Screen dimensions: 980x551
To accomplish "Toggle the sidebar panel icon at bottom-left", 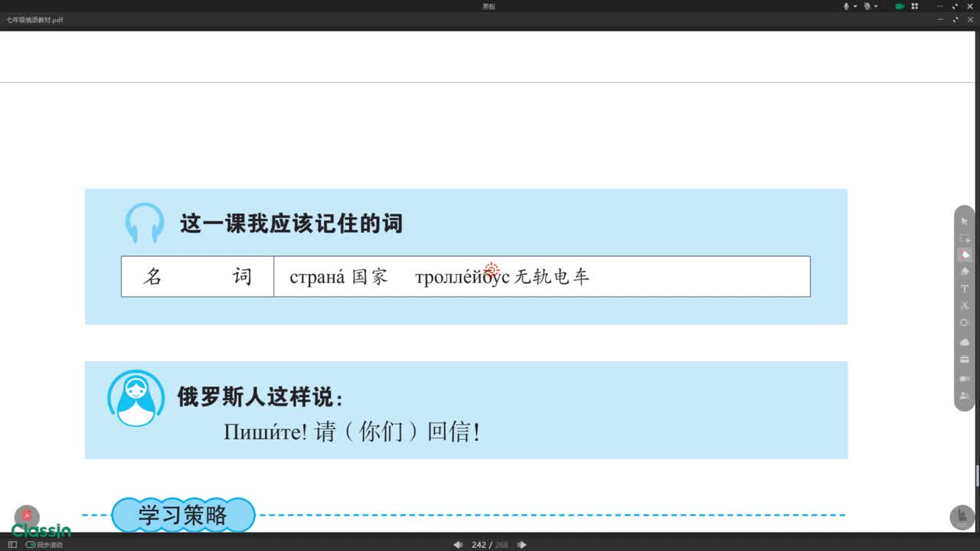I will point(12,545).
